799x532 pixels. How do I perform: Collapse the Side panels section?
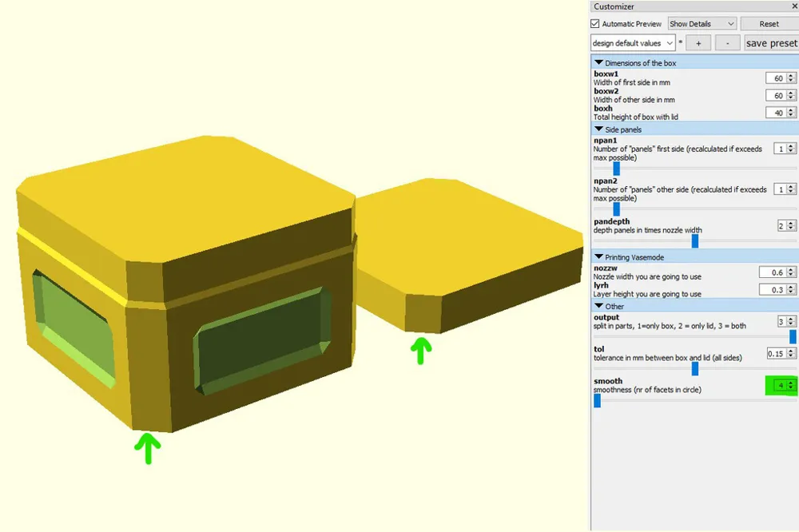pos(599,129)
